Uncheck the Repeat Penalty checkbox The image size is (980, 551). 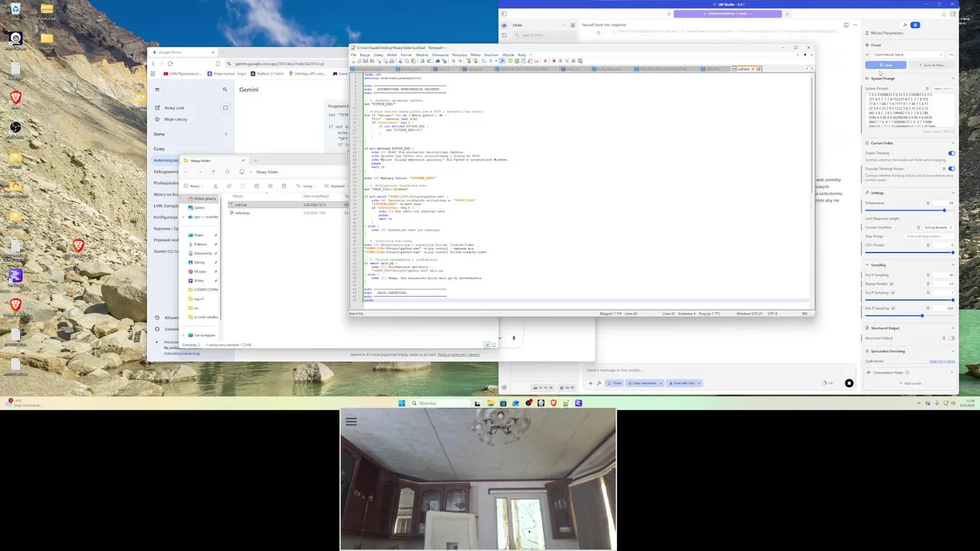pos(891,284)
